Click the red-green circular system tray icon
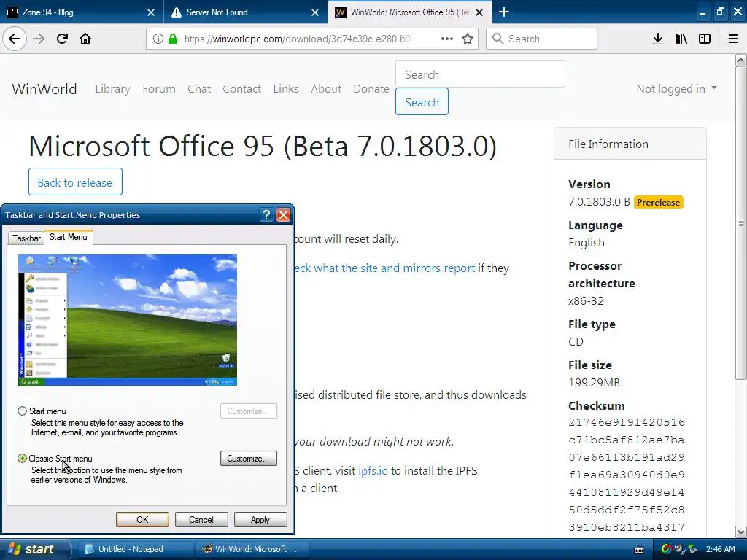The height and width of the screenshot is (560, 747). (x=667, y=549)
